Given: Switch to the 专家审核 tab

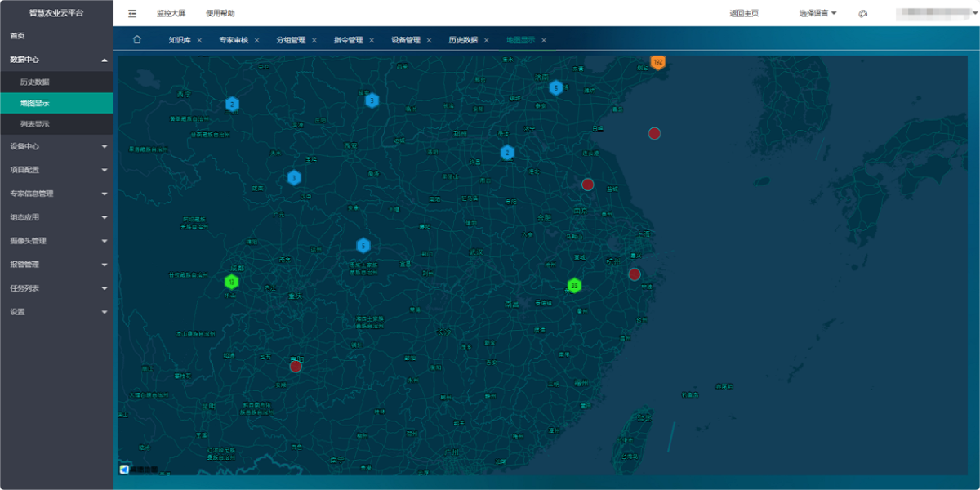Looking at the screenshot, I should point(233,40).
